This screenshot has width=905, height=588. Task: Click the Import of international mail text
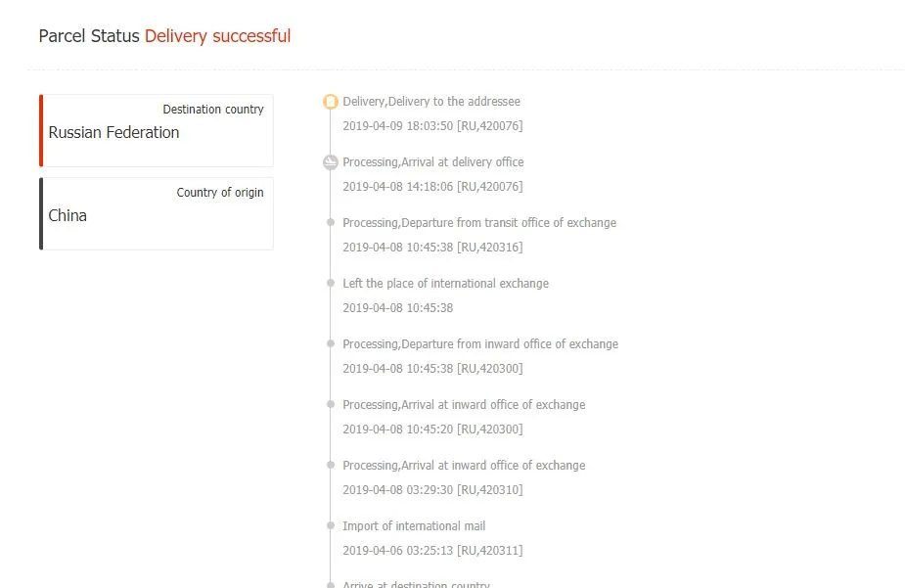(x=414, y=526)
